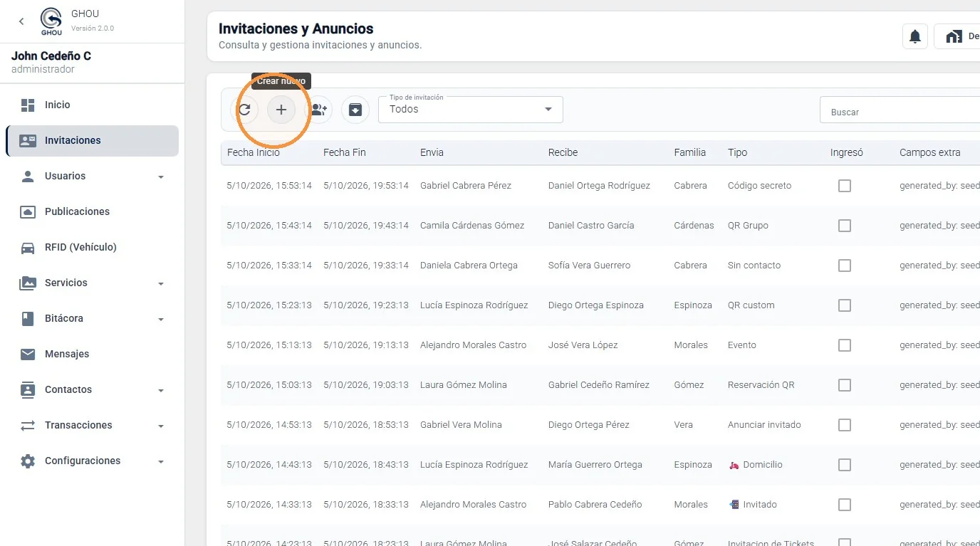
Task: Click the Inicio dashboard icon
Action: tap(28, 105)
